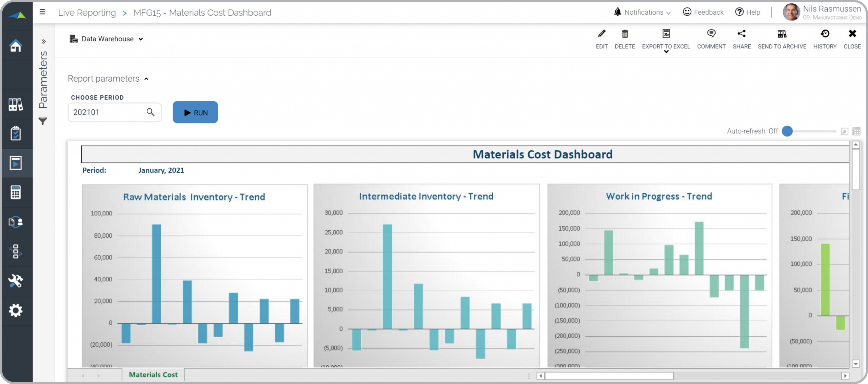
Task: Open the calculator module in the sidebar
Action: click(x=16, y=192)
